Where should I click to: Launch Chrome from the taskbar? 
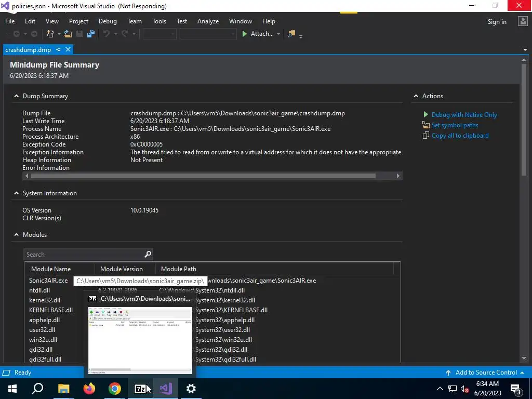click(x=115, y=389)
